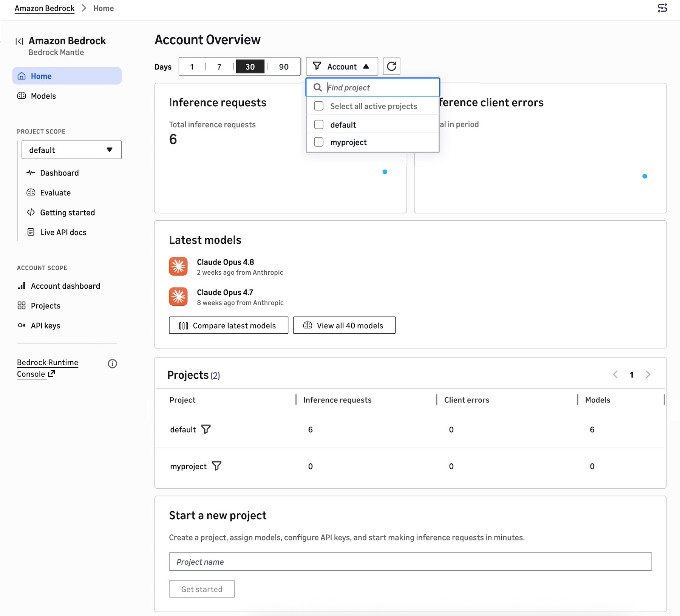Select 90 days range
680x616 pixels.
click(x=284, y=67)
